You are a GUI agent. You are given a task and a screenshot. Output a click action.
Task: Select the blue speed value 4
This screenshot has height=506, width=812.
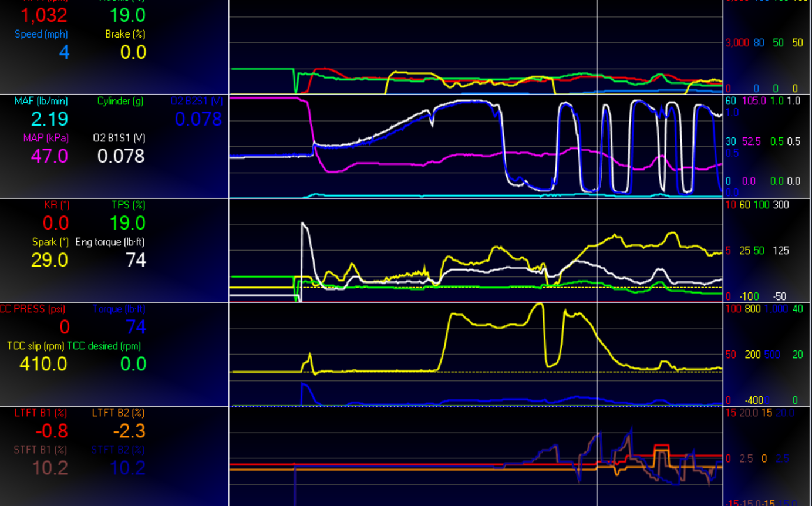[x=64, y=52]
